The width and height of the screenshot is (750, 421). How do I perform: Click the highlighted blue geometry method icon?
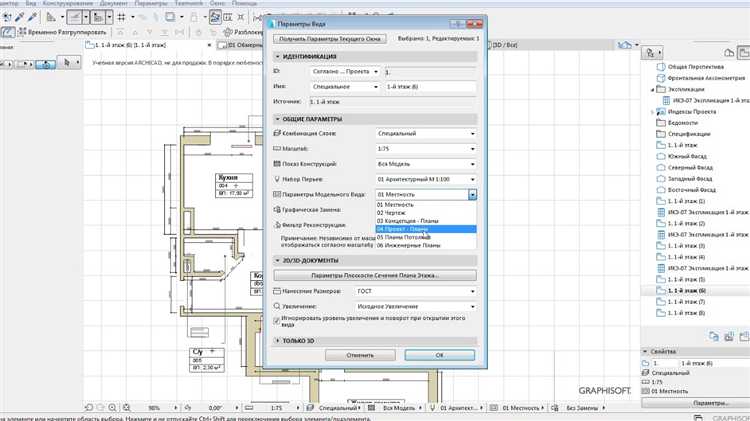coord(45,64)
